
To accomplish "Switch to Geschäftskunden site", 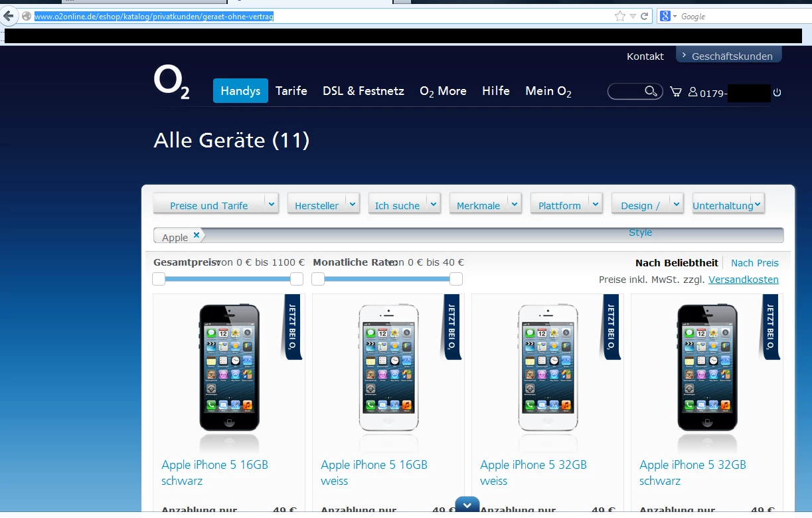I will coord(729,55).
